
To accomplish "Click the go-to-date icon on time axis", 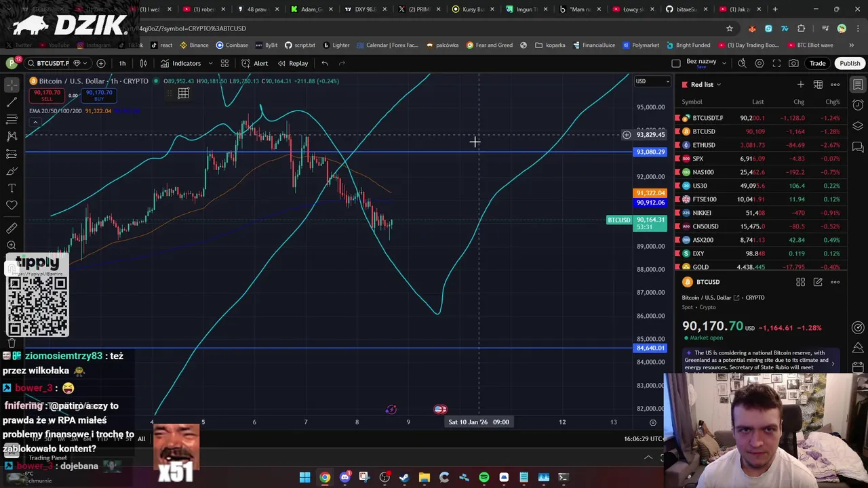I will (653, 422).
